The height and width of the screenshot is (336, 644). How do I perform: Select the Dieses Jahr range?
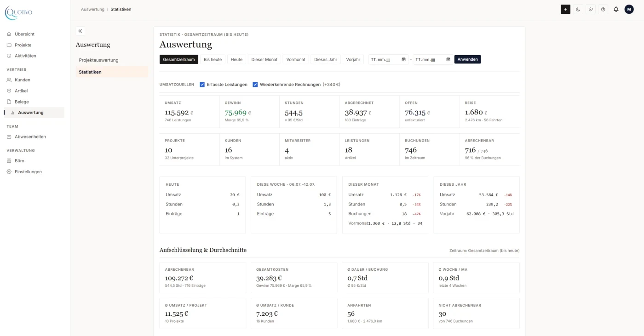pyautogui.click(x=326, y=59)
